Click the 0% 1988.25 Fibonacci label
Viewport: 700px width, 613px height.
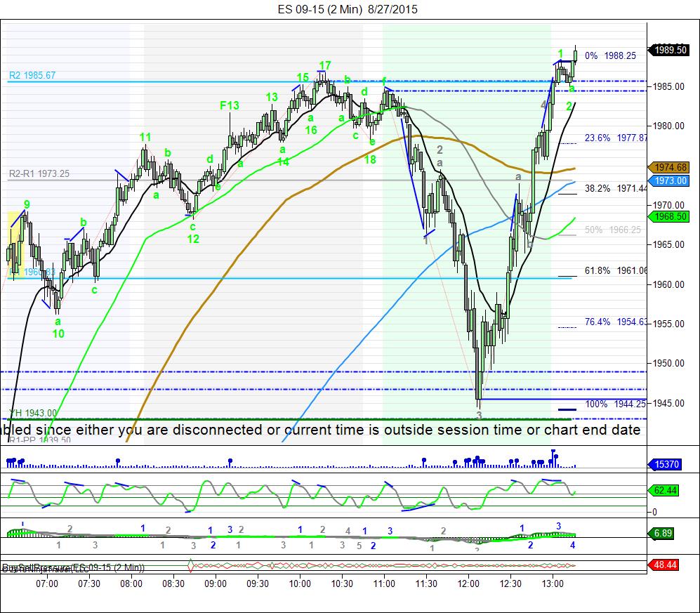pyautogui.click(x=610, y=55)
